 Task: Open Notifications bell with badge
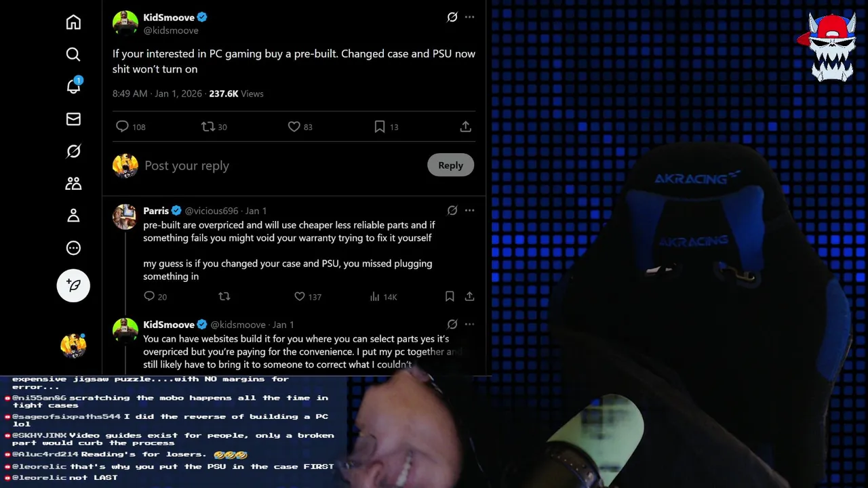73,86
